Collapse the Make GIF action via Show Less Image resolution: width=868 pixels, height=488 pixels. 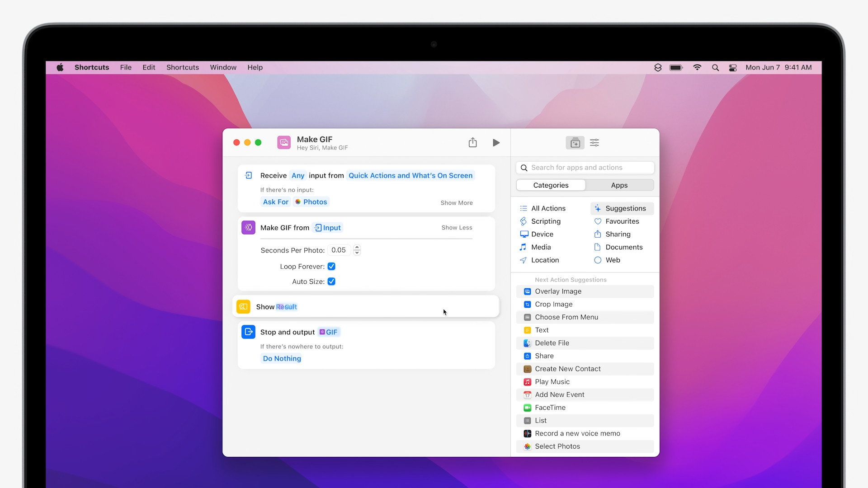457,227
